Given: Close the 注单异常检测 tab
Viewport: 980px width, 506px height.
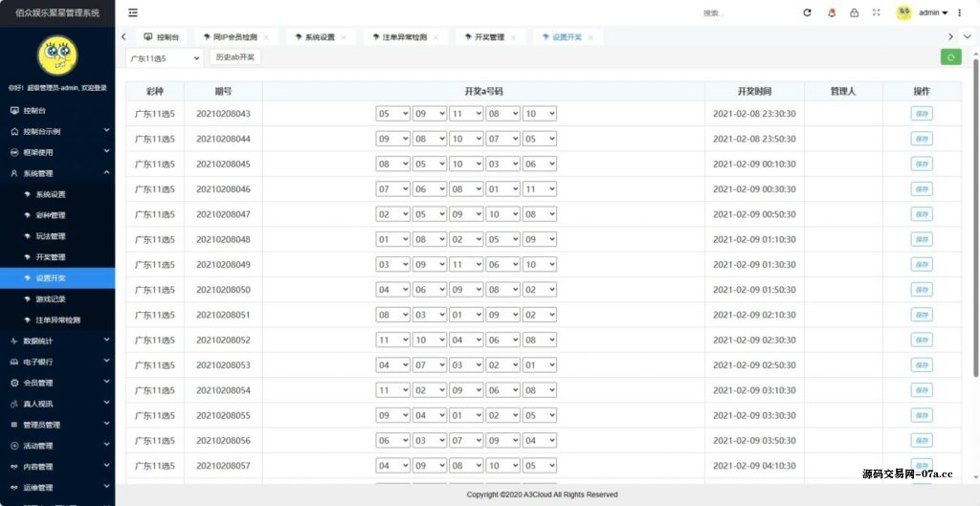Looking at the screenshot, I should coord(435,37).
